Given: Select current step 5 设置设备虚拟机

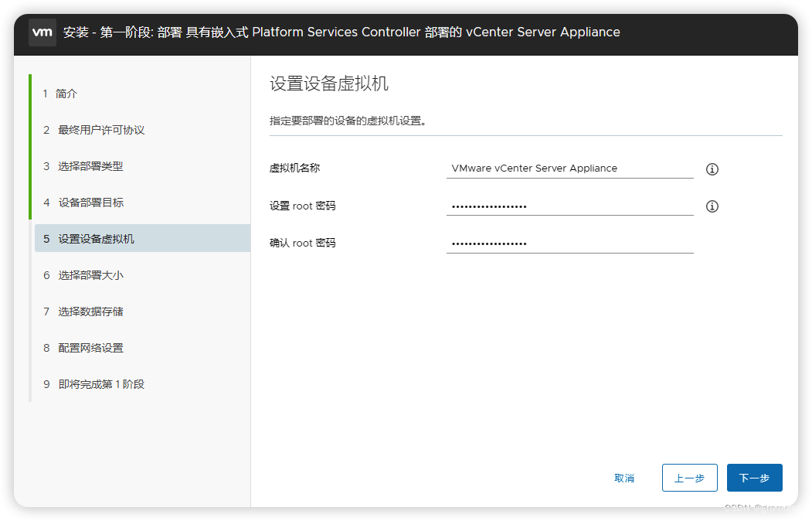Looking at the screenshot, I should coord(142,238).
